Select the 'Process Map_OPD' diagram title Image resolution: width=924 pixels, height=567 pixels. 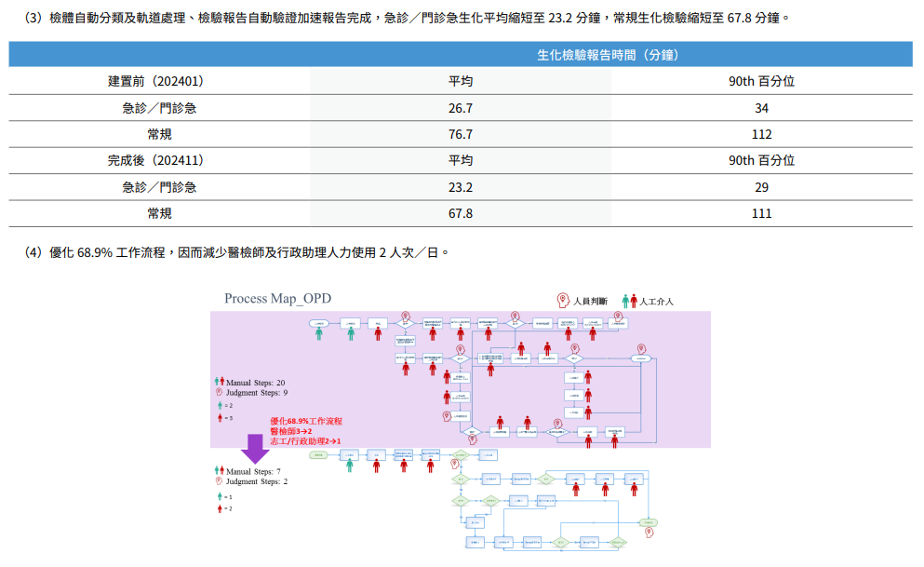pyautogui.click(x=277, y=298)
